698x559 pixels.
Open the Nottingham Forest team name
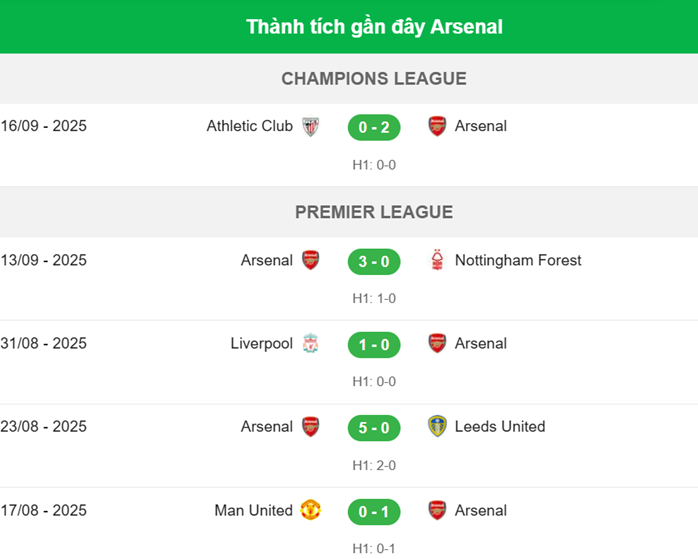pos(518,261)
